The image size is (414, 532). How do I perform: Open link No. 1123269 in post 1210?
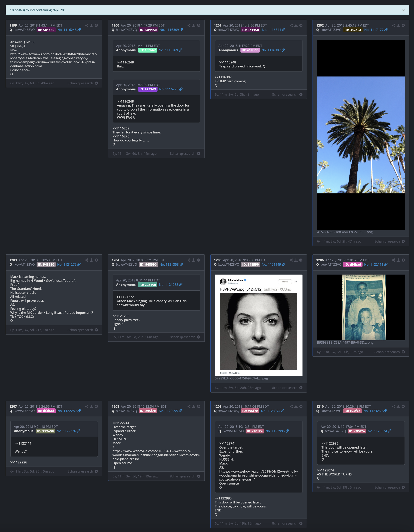coord(375,411)
